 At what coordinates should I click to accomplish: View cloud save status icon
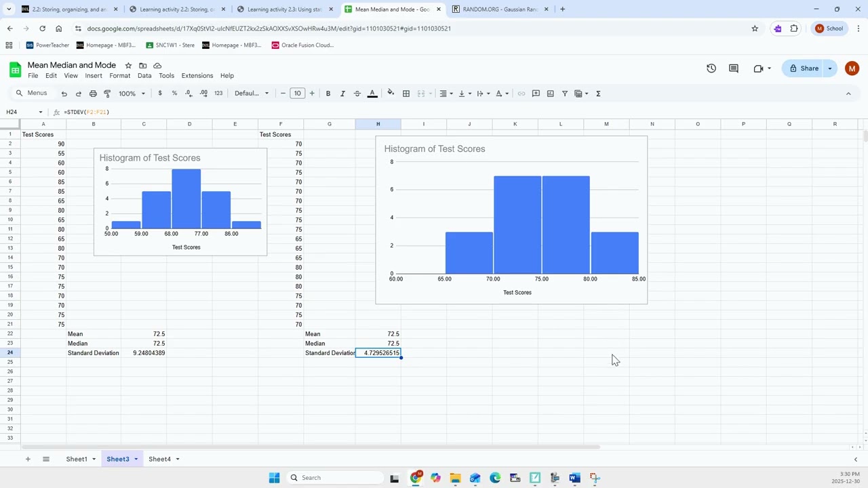pos(157,66)
